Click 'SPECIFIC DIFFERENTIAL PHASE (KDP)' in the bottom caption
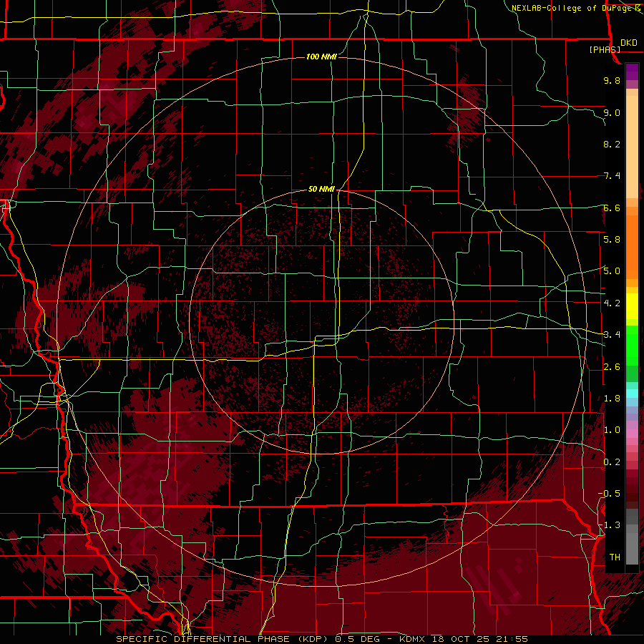This screenshot has height=644, width=644. point(223,639)
